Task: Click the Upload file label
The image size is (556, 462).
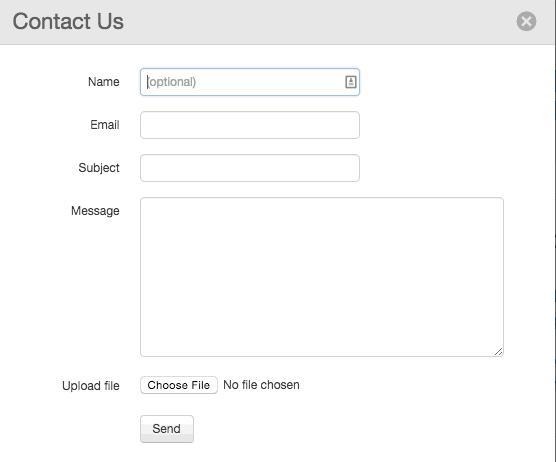Action: pos(91,386)
